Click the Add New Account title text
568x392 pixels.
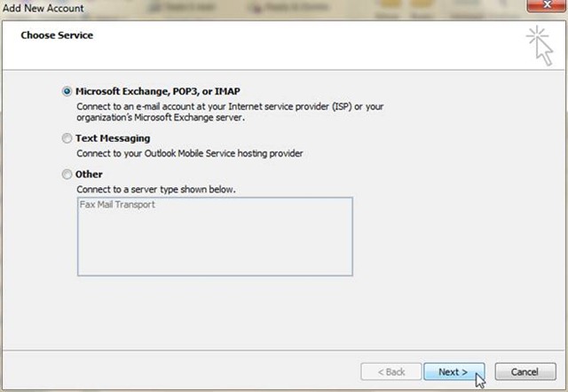pyautogui.click(x=43, y=8)
